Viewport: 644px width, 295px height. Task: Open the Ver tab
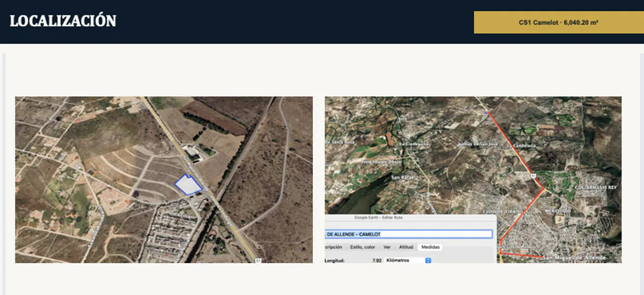[387, 247]
